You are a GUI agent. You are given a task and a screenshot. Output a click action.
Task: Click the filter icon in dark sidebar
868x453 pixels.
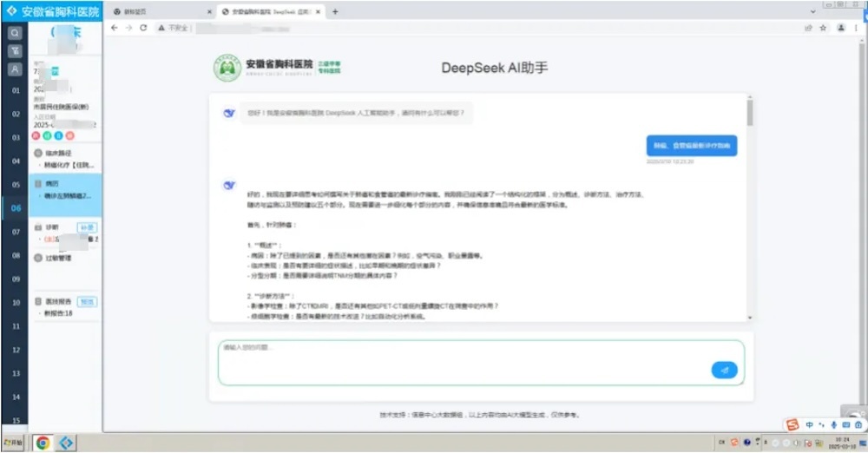click(x=15, y=51)
